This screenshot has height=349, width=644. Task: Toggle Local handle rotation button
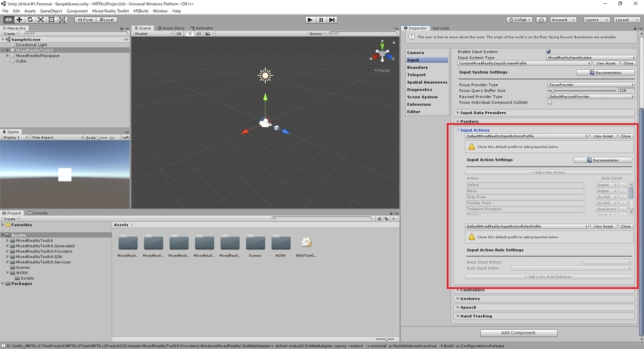[x=106, y=20]
